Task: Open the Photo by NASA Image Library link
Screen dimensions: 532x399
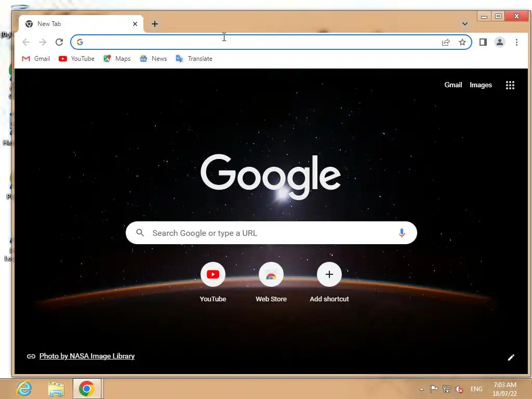Action: (87, 356)
